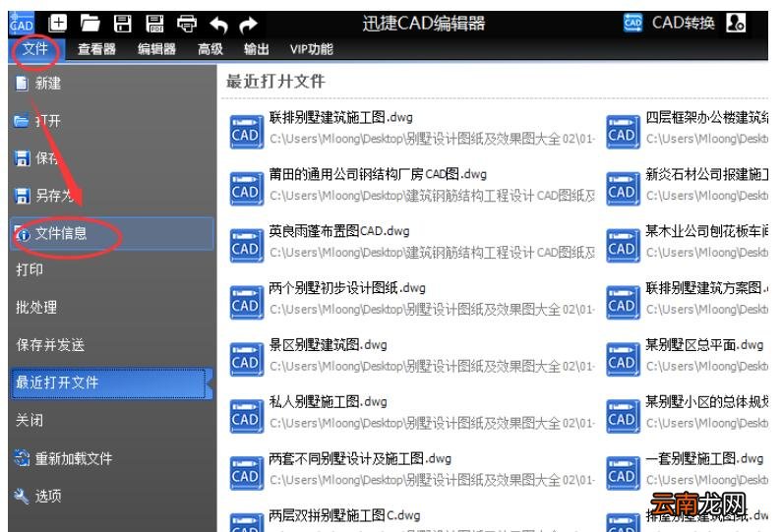Click the CAD icon beside 新炎石材公司报建施工
782x532 pixels.
(623, 189)
